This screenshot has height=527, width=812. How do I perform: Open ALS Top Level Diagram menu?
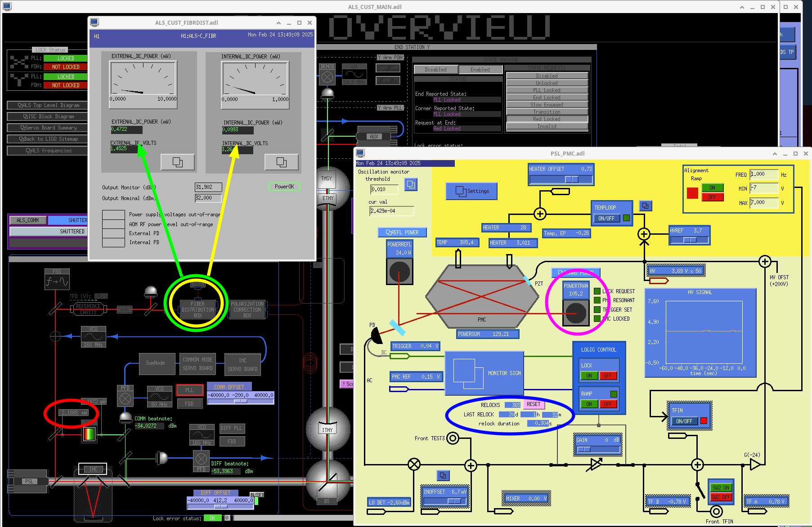(48, 105)
